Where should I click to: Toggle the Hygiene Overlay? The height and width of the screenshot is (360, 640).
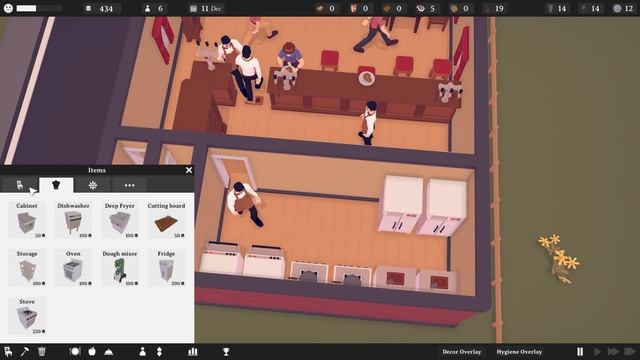pyautogui.click(x=519, y=351)
